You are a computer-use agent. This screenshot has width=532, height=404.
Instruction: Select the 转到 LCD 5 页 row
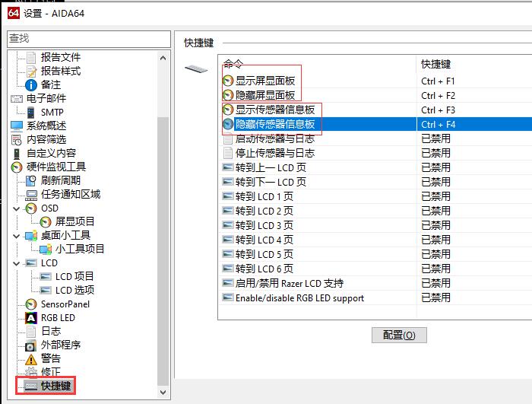[x=375, y=254]
